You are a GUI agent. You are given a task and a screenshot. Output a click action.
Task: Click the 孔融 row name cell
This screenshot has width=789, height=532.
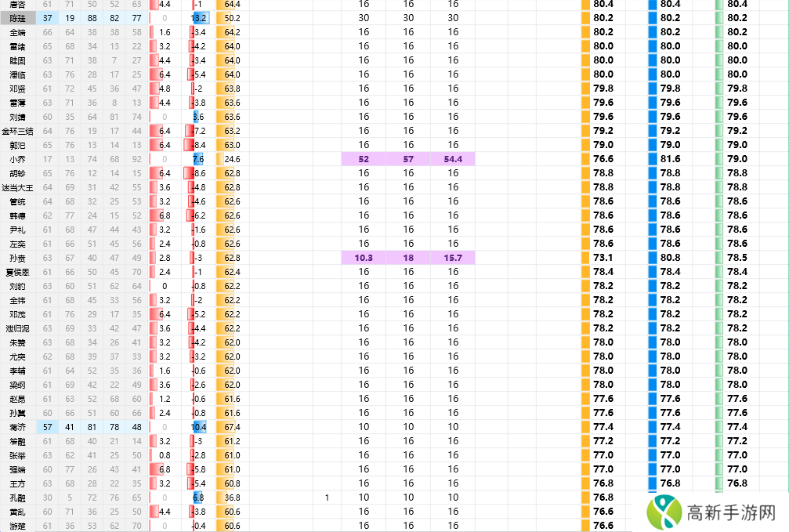click(17, 498)
